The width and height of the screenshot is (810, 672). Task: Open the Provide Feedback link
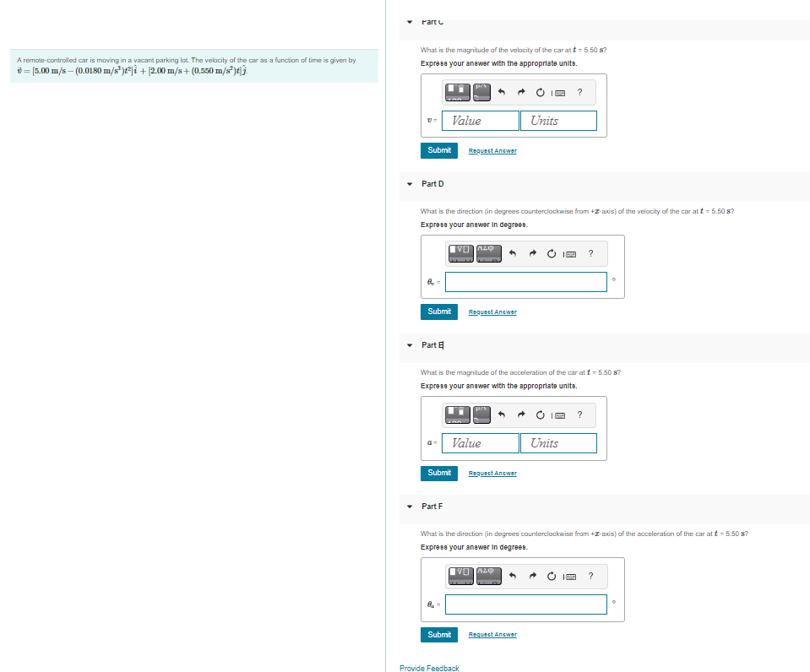tap(429, 668)
